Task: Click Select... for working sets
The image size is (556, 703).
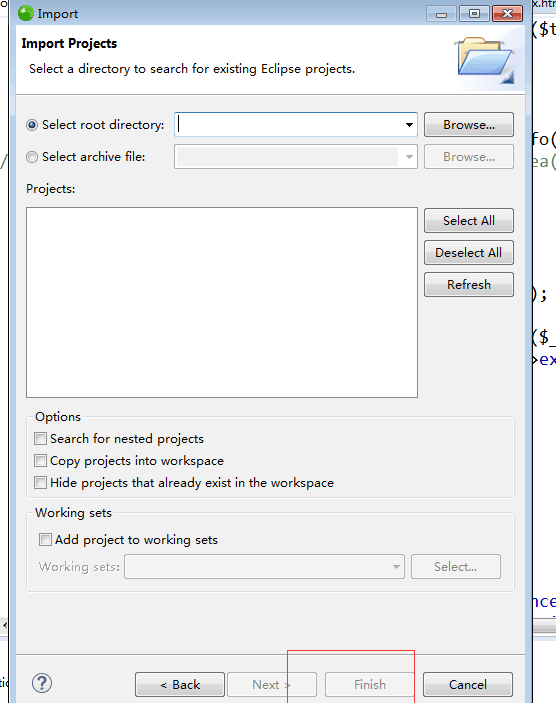Action: [x=456, y=567]
